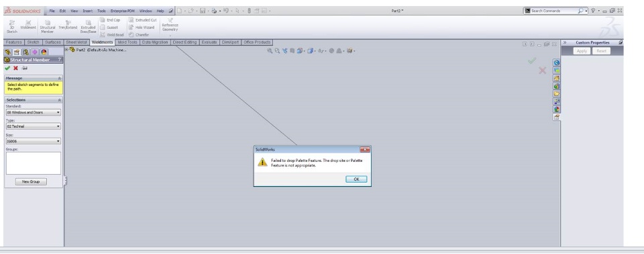Click the Section View icon
This screenshot has height=254, width=644.
point(292,51)
